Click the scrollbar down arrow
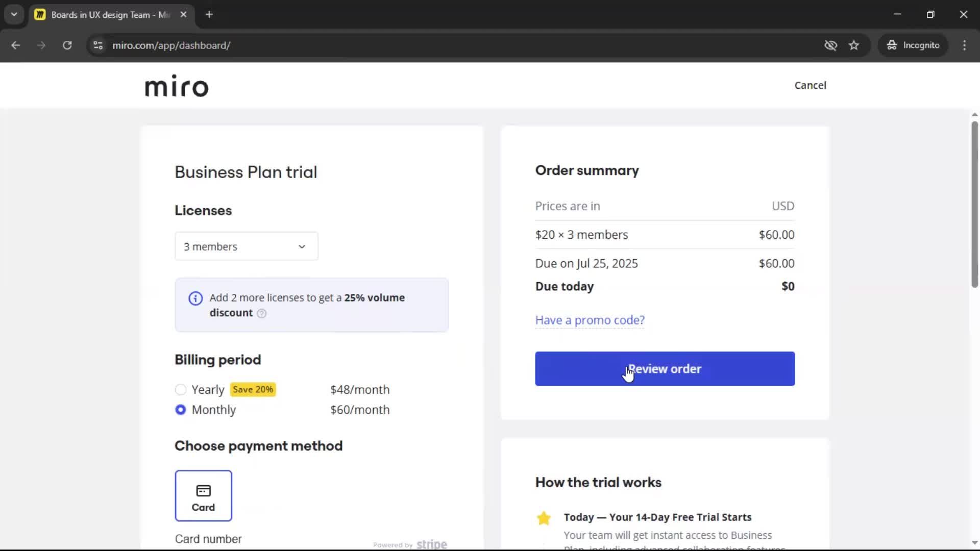Screen dimensions: 980x551 click(x=974, y=543)
